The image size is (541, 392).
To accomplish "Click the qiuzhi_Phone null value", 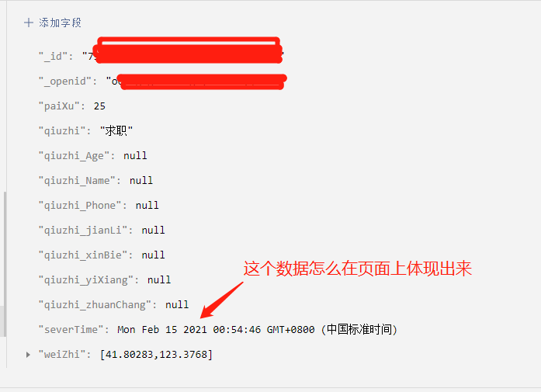I will click(x=147, y=206).
